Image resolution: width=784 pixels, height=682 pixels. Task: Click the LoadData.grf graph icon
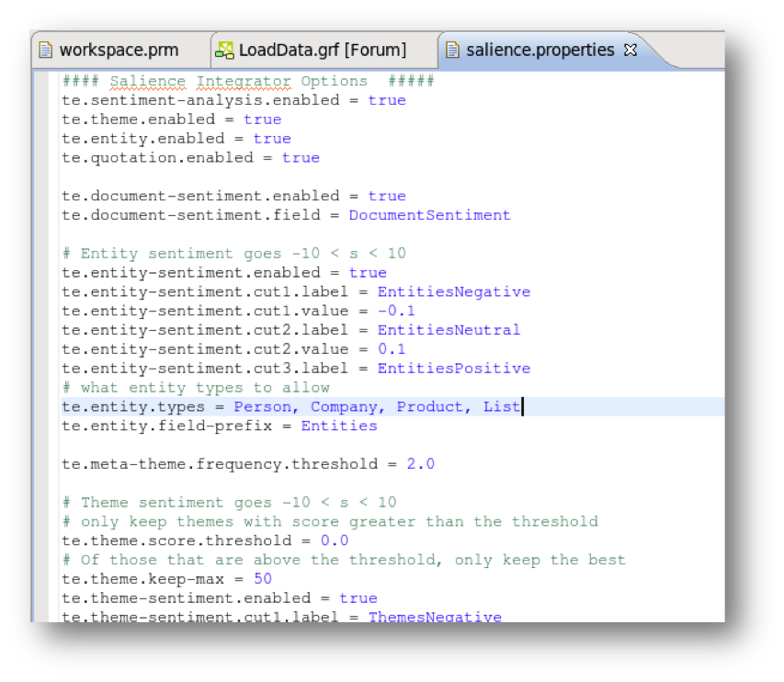[224, 50]
